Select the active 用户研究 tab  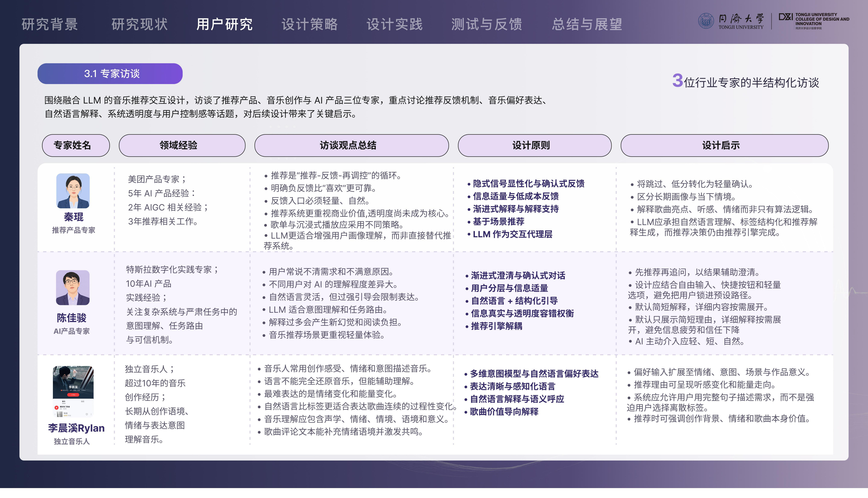click(x=225, y=24)
